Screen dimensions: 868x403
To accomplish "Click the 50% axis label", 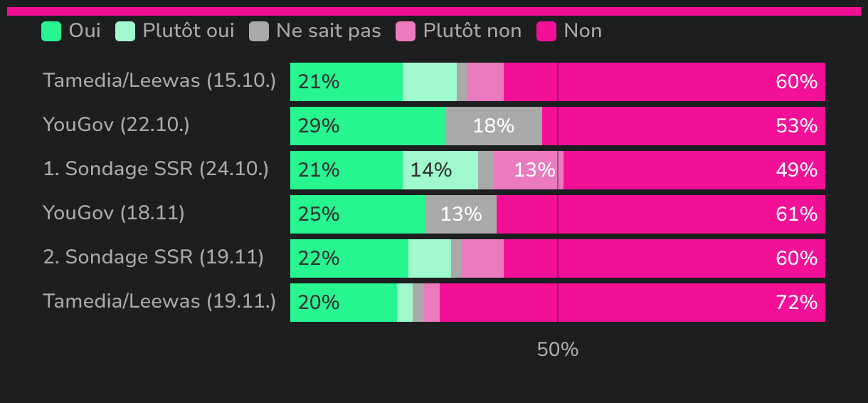I will pos(558,350).
